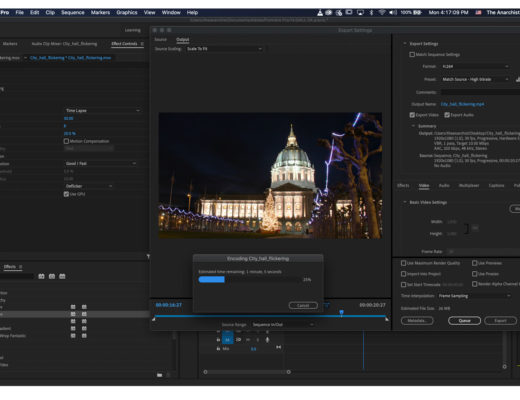Click the export preview playhead marker
The image size is (520, 400).
click(x=341, y=313)
